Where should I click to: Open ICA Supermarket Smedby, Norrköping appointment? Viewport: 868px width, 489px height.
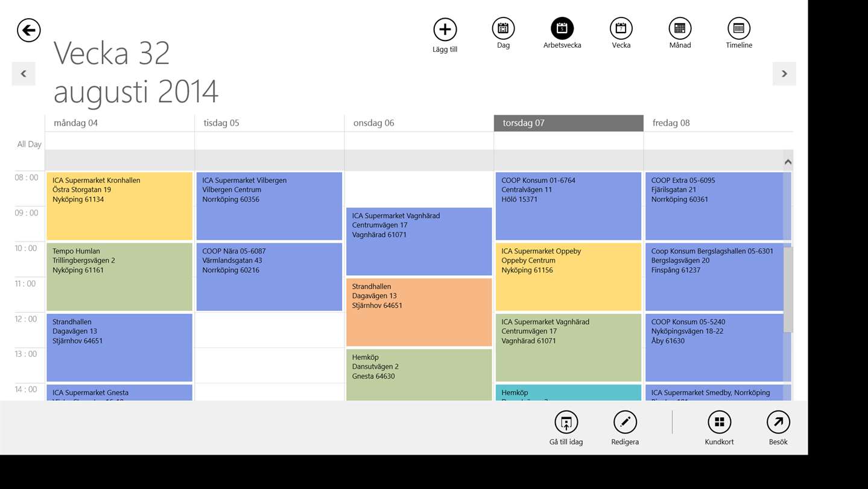tap(718, 392)
